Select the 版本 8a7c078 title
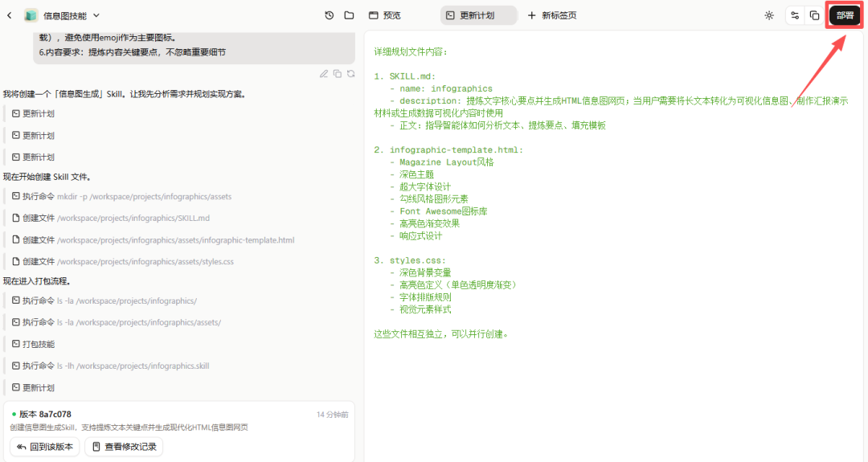Image resolution: width=868 pixels, height=462 pixels. 45,414
